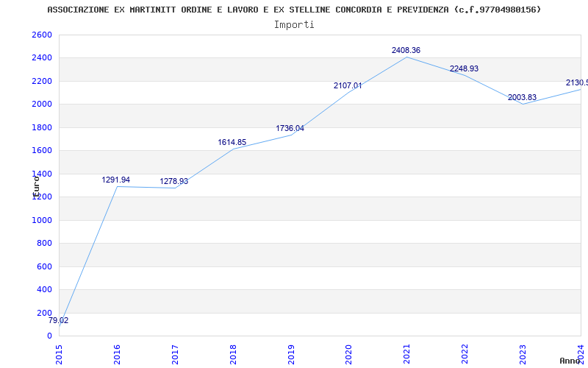Select the 79.02 data label
588x368 pixels.
coord(59,321)
